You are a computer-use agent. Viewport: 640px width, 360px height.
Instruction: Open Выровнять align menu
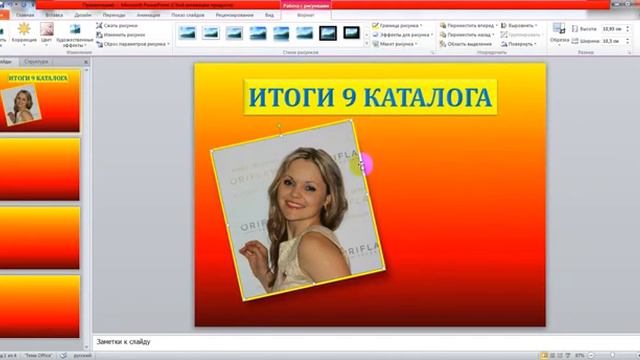tap(519, 25)
